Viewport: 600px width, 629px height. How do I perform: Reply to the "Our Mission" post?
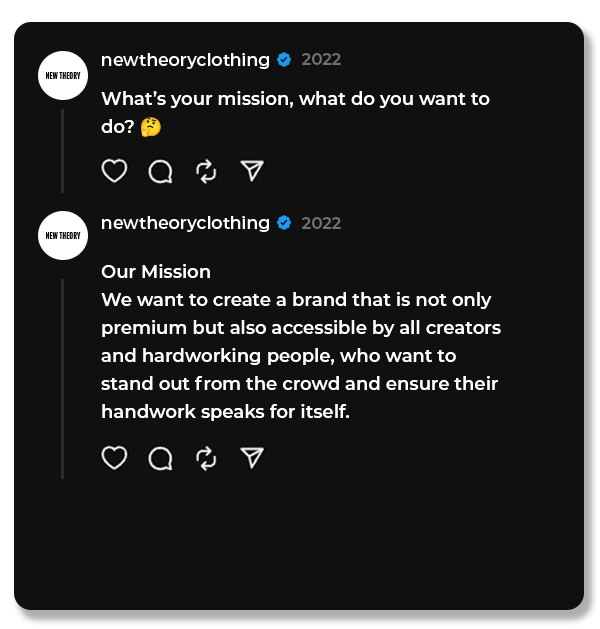point(160,459)
